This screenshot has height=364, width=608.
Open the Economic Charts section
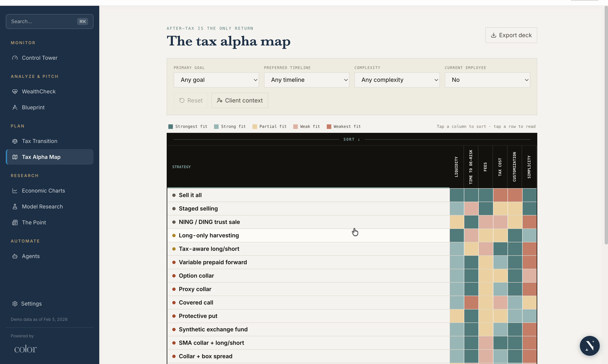[50, 191]
